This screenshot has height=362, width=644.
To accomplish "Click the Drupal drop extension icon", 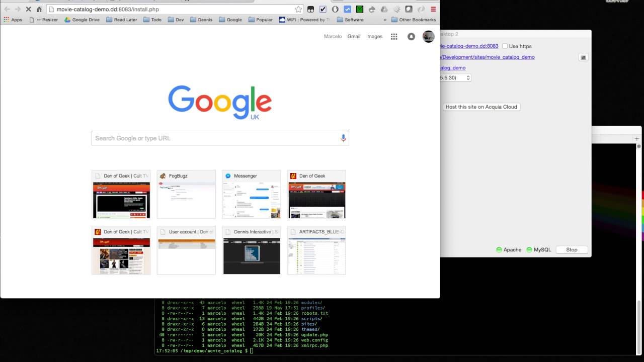I will point(372,9).
